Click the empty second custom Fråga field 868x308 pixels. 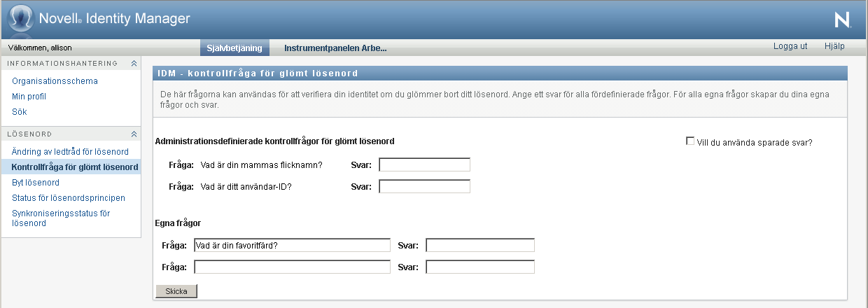tap(292, 267)
